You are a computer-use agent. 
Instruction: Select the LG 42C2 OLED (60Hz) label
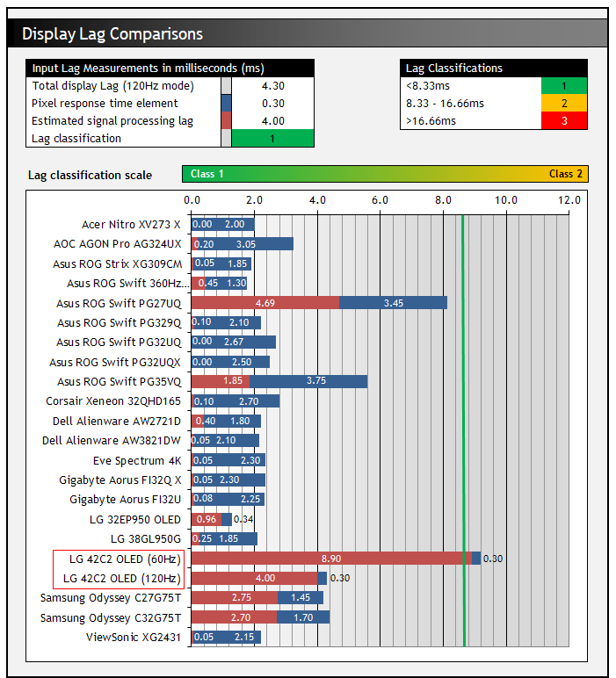120,559
